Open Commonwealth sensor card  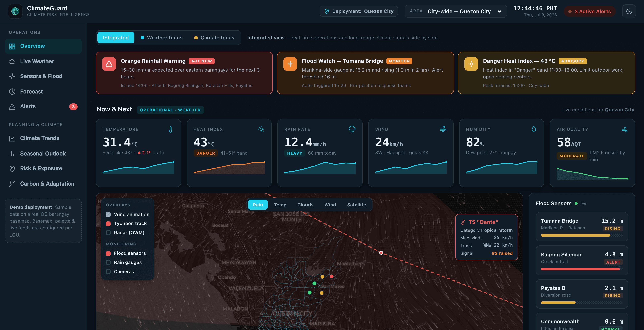tap(582, 322)
